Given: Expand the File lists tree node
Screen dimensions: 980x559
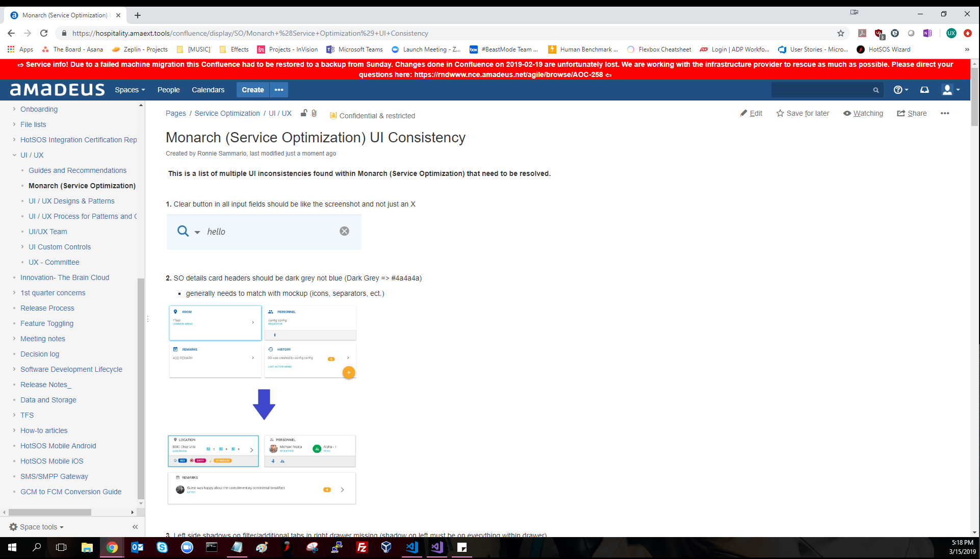Looking at the screenshot, I should (14, 124).
